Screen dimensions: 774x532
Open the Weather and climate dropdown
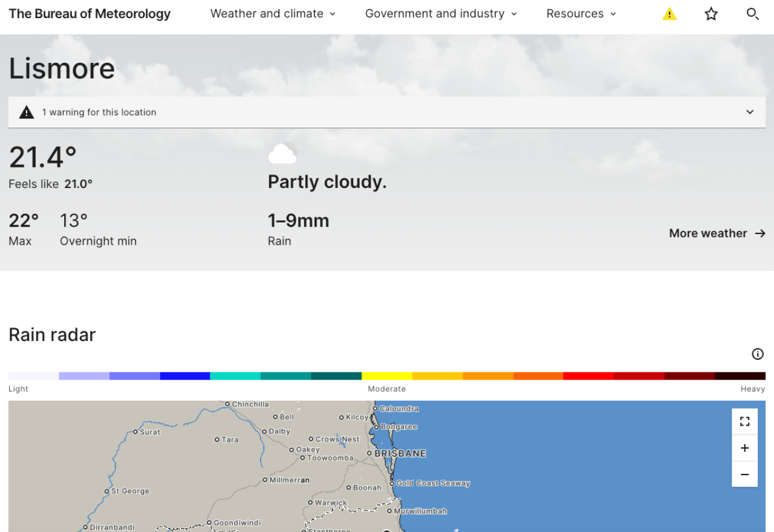[x=273, y=13]
